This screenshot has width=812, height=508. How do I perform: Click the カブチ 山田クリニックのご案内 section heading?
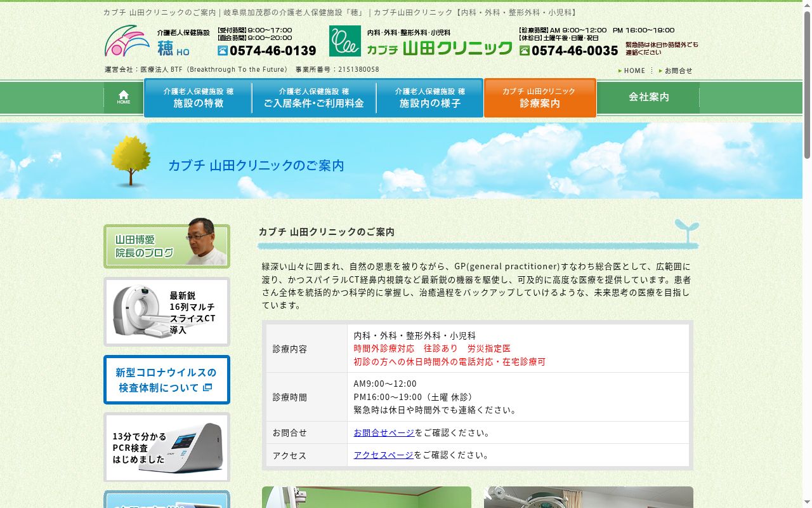tap(327, 232)
